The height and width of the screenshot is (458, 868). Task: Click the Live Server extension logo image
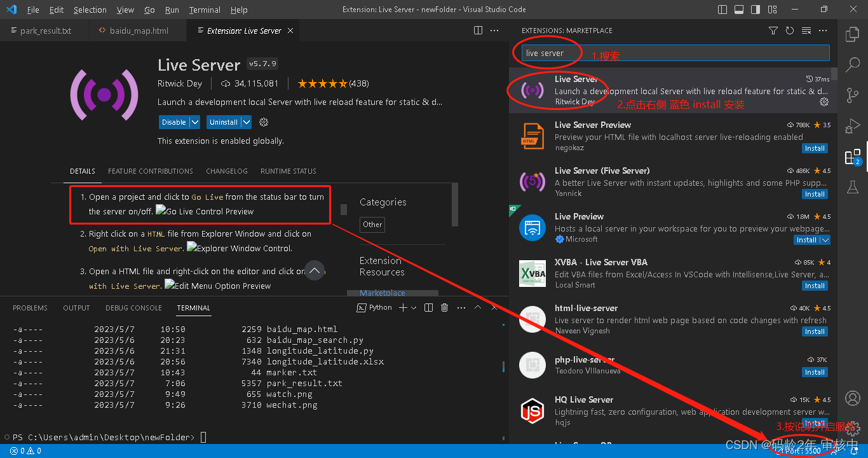point(104,95)
